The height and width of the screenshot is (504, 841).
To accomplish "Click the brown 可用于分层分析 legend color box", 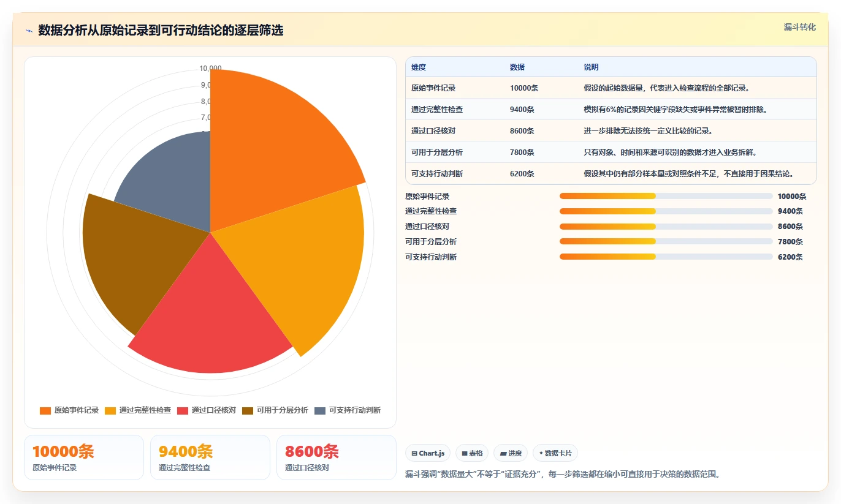I will tap(248, 410).
